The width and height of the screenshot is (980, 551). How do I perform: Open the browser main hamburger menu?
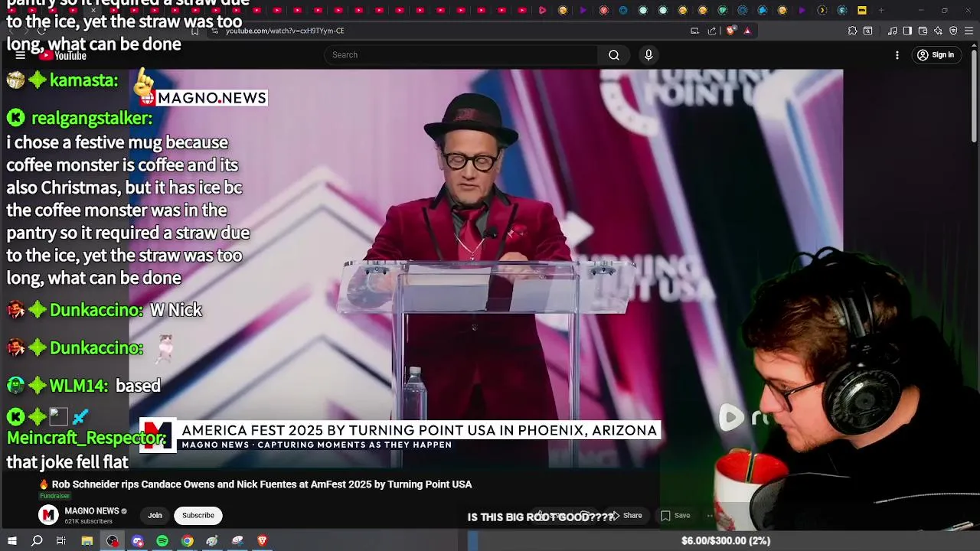969,31
